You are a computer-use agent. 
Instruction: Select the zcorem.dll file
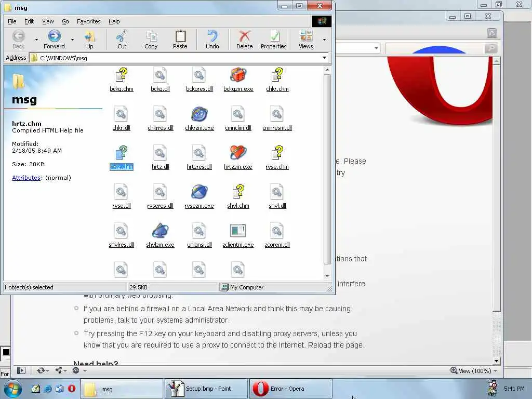click(277, 236)
